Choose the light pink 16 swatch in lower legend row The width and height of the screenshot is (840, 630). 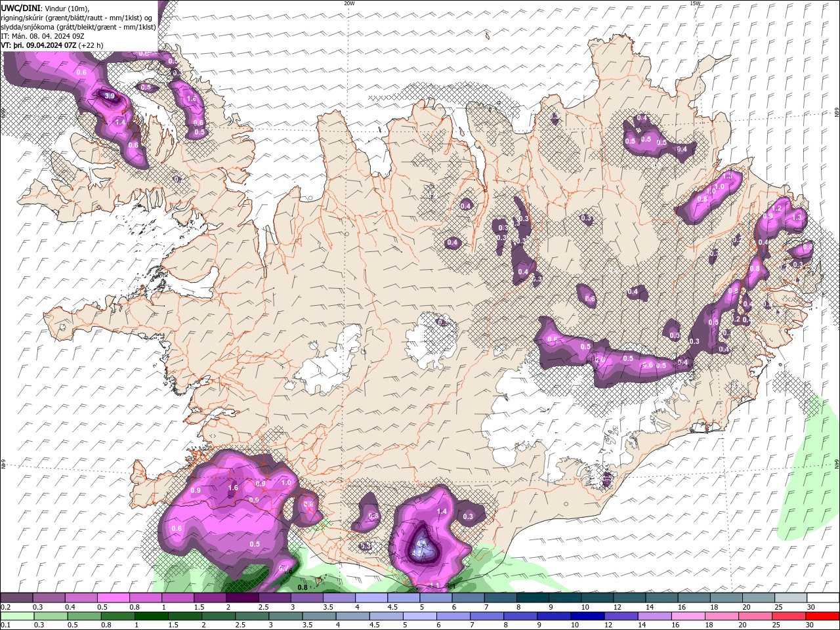[x=688, y=616]
